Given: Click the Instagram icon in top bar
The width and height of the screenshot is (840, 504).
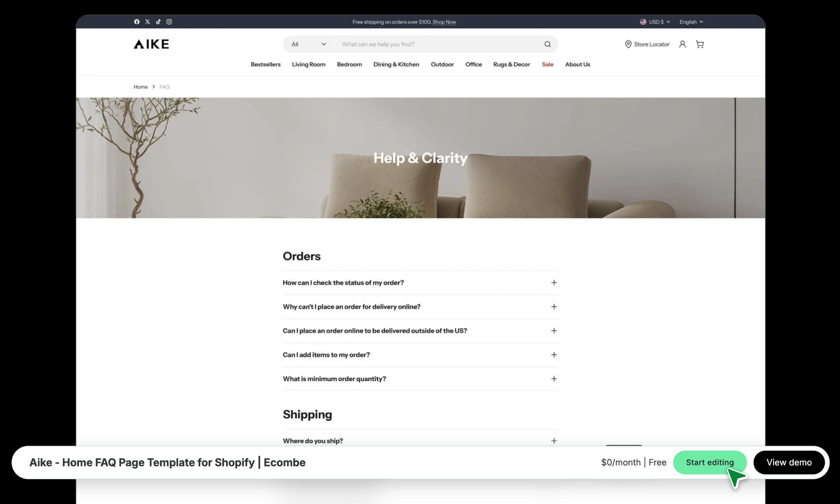Looking at the screenshot, I should coord(169,22).
